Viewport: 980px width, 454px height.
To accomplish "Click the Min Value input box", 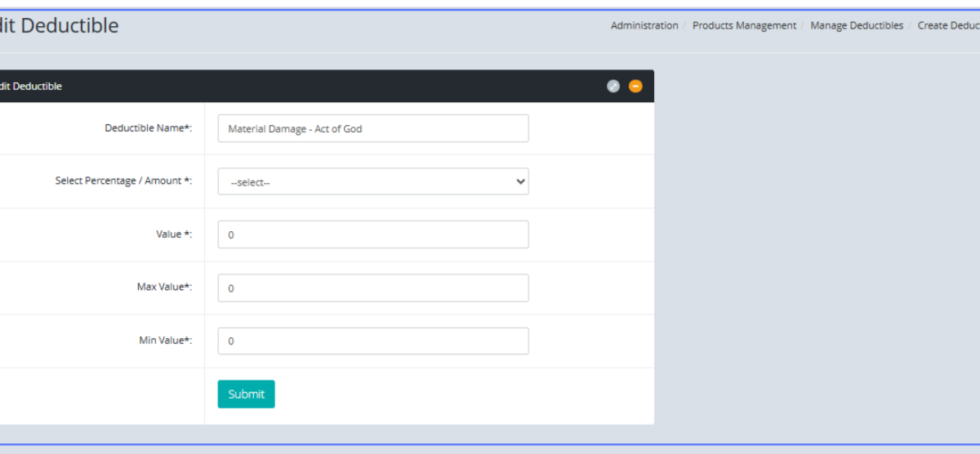I will pos(372,341).
